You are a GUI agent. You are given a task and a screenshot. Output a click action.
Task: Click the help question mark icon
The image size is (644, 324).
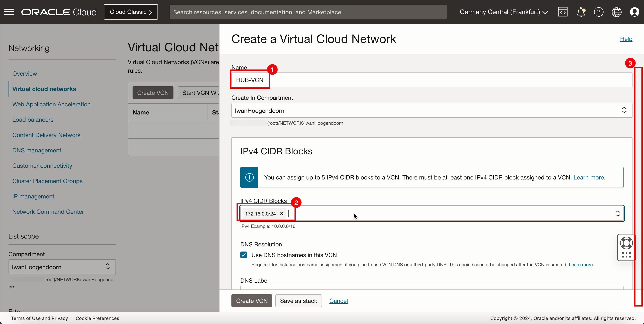tap(598, 12)
